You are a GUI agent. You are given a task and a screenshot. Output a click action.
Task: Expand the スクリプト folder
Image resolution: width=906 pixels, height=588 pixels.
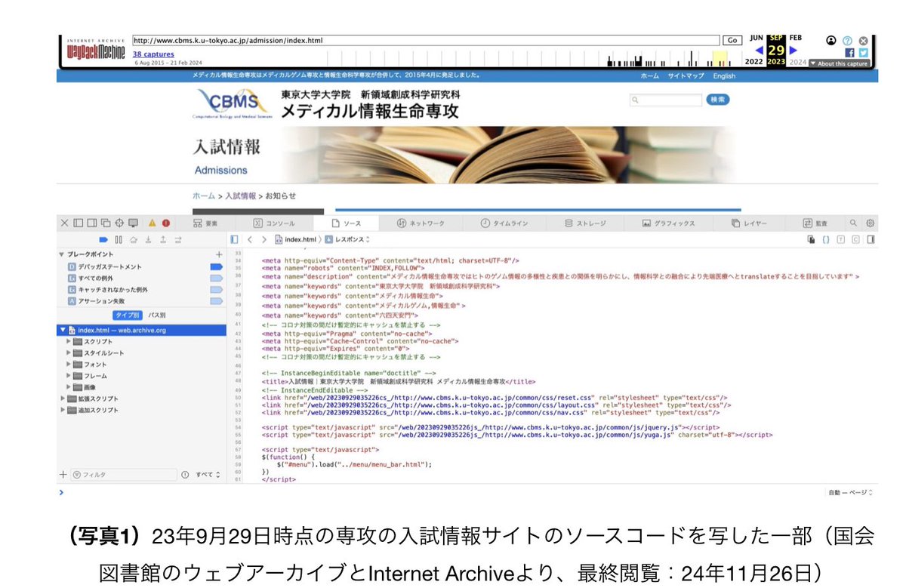tap(68, 341)
